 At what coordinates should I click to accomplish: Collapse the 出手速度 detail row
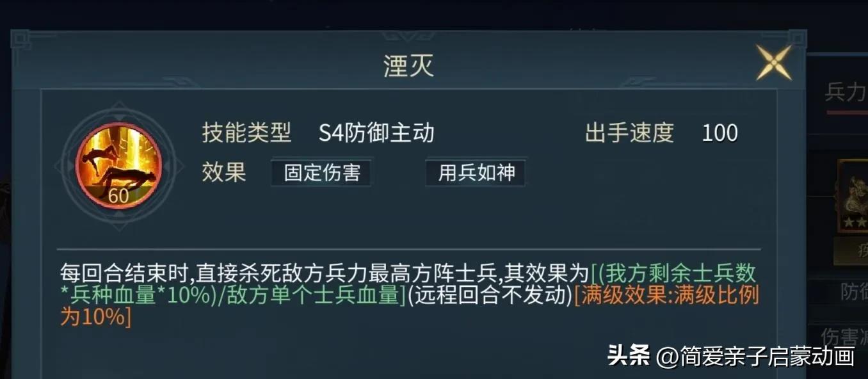point(630,133)
